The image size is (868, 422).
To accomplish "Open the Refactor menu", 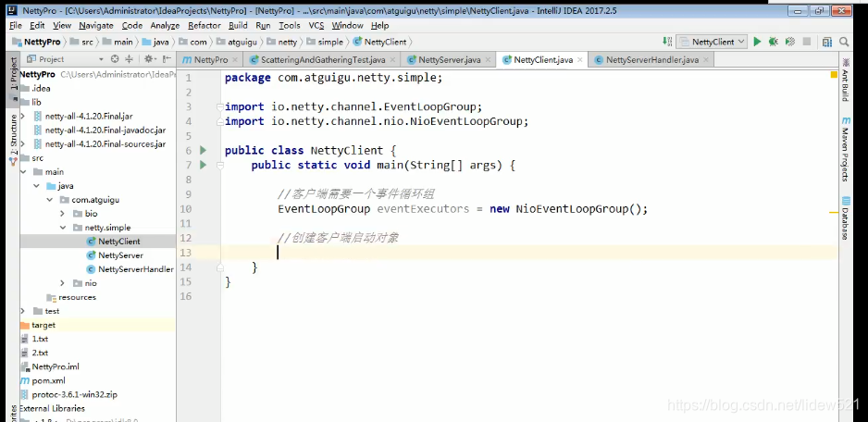I will tap(205, 26).
